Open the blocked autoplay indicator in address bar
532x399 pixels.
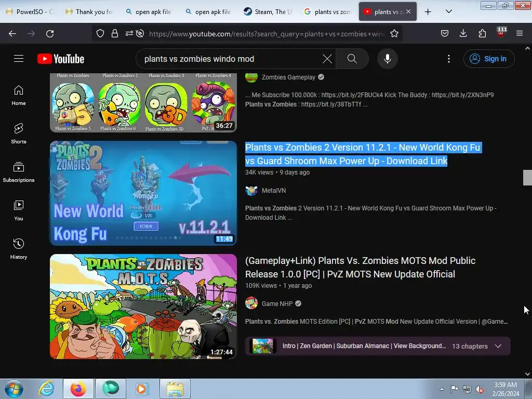tap(140, 33)
